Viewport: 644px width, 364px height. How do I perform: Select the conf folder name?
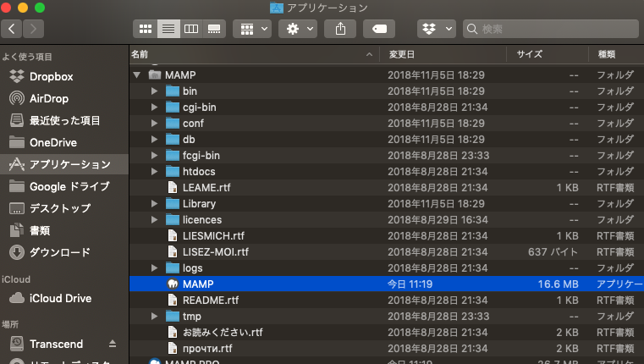(193, 124)
